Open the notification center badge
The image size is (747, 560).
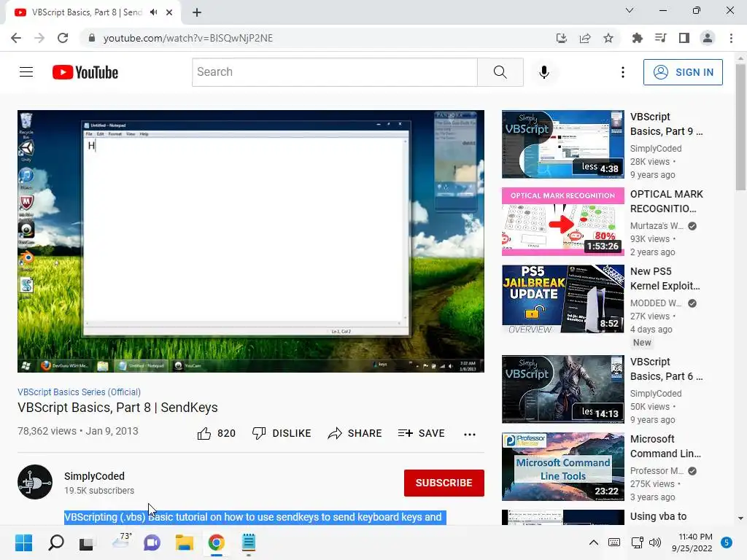coord(727,542)
